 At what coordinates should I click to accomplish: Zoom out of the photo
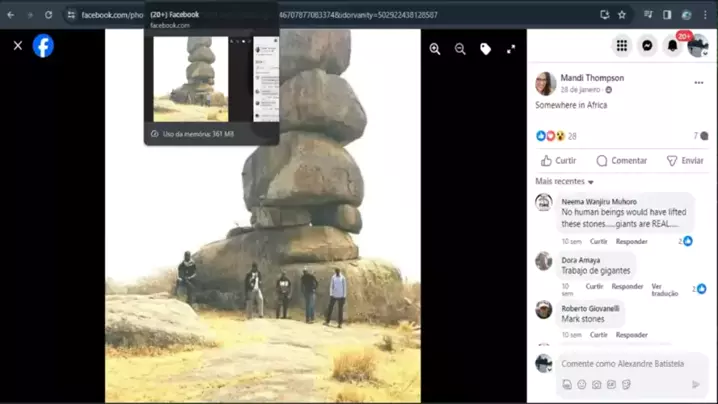click(460, 48)
